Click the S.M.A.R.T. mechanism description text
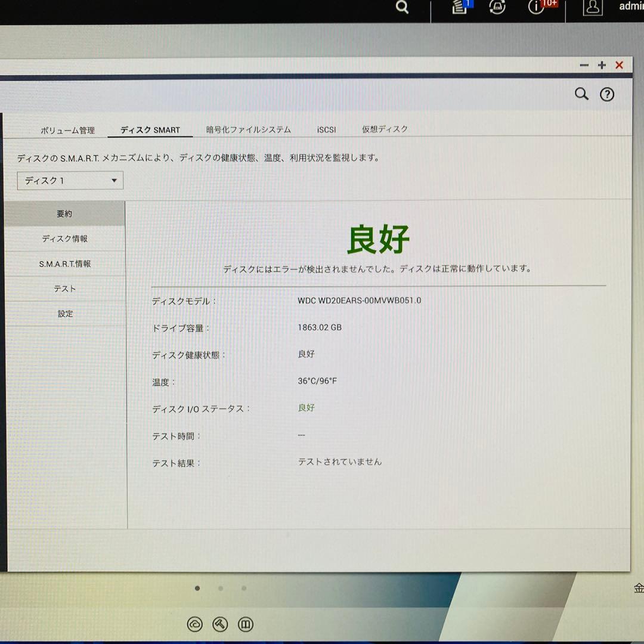The width and height of the screenshot is (644, 644). pos(199,158)
